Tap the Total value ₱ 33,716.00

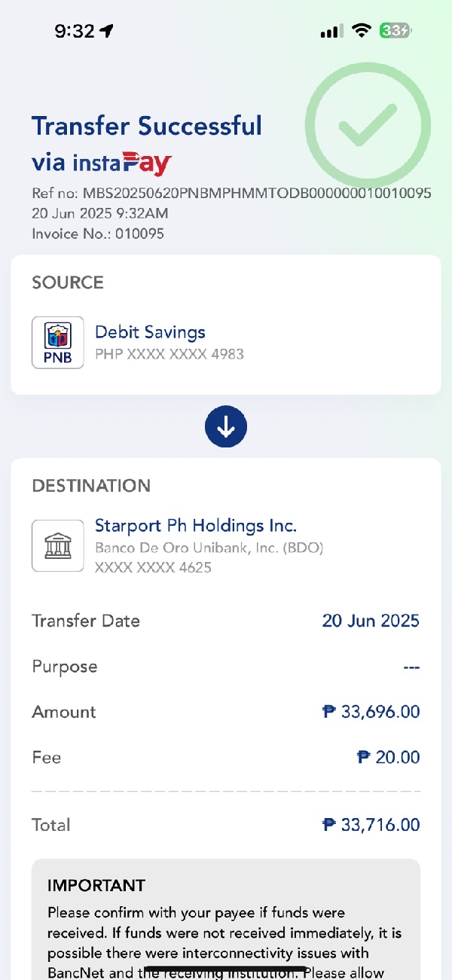coord(371,825)
